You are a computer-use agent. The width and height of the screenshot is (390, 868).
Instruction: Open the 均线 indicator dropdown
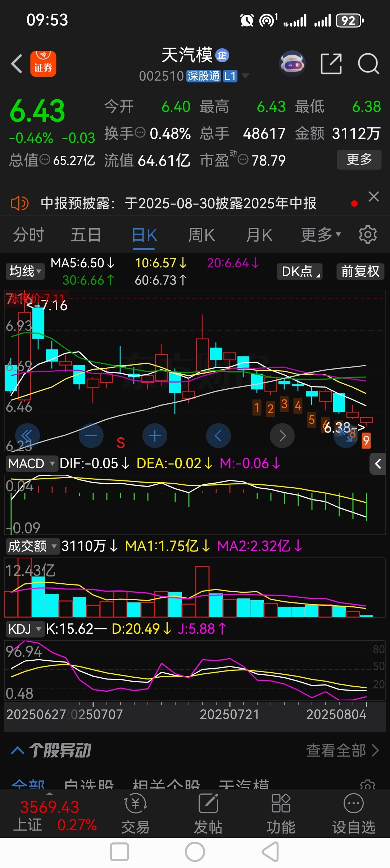25,271
